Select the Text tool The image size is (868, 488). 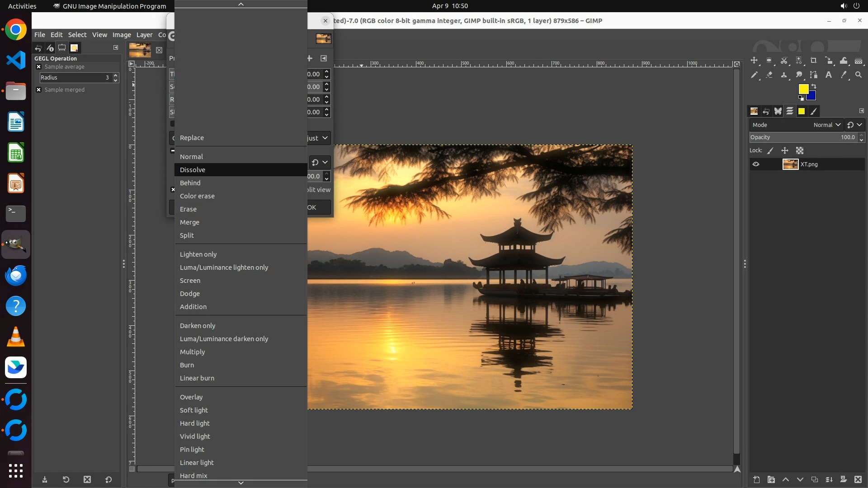tap(829, 75)
